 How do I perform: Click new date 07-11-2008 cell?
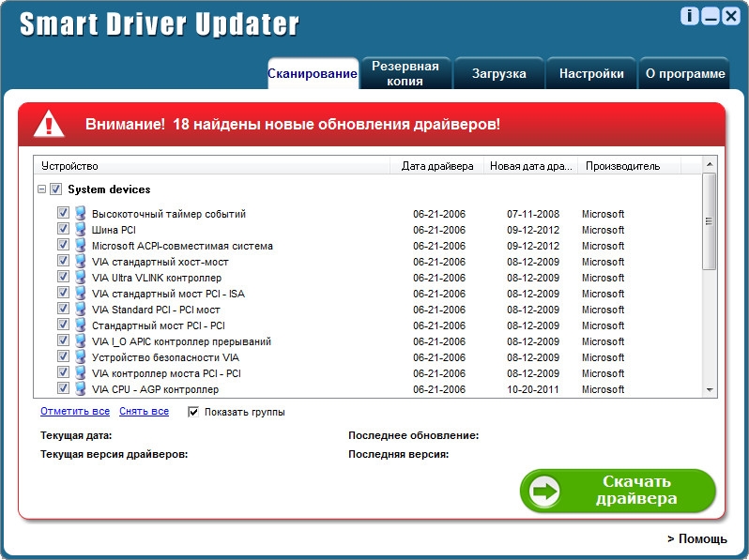point(533,214)
